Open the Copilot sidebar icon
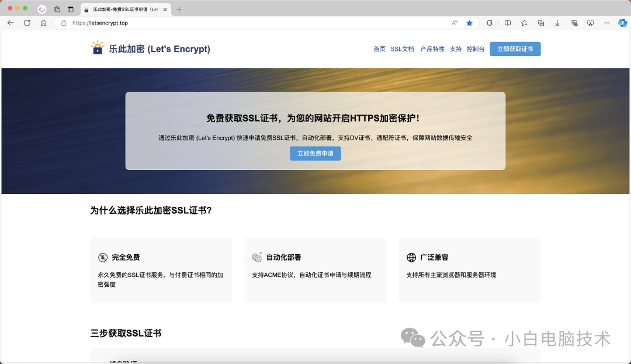631x364 pixels. (623, 23)
